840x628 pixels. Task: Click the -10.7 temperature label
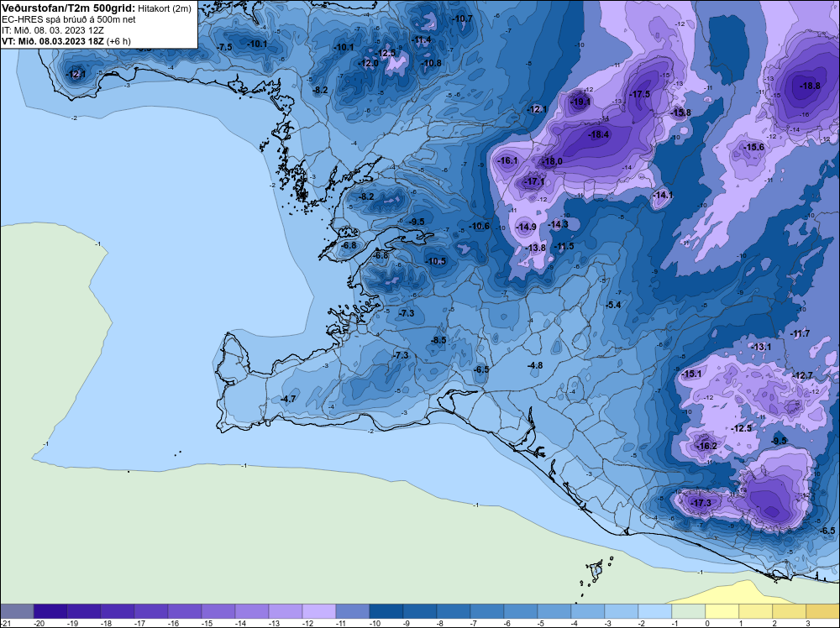tap(463, 18)
